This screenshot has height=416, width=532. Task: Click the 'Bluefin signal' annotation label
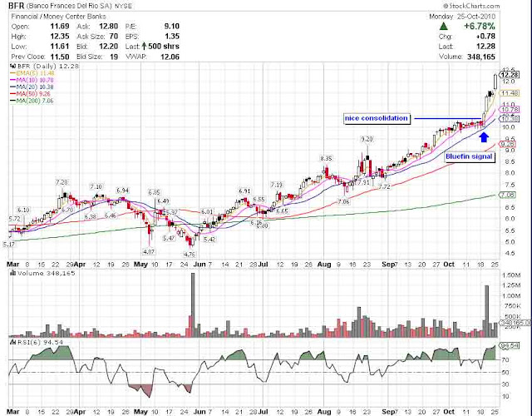point(469,156)
